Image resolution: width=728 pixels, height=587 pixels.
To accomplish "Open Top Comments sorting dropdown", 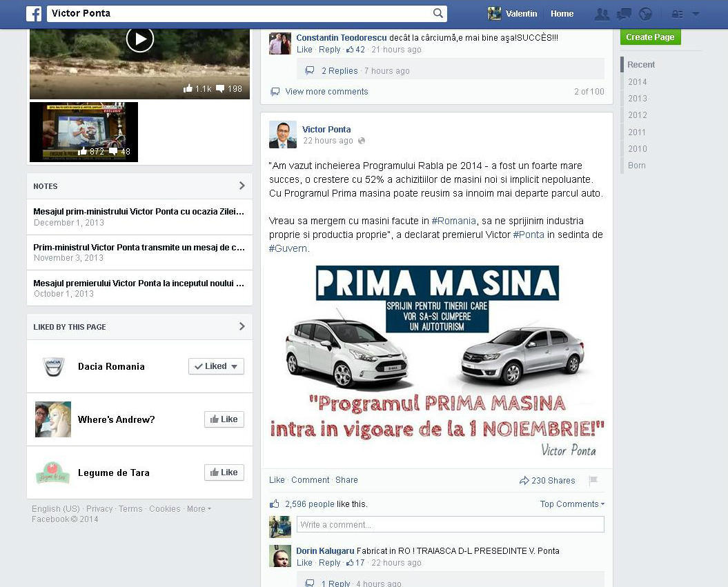I will [572, 504].
